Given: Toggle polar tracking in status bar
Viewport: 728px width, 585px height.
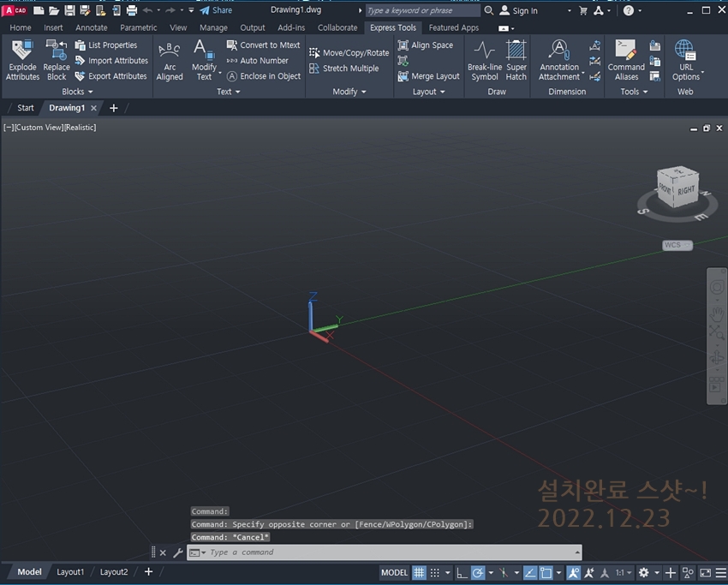Looking at the screenshot, I should (x=478, y=572).
